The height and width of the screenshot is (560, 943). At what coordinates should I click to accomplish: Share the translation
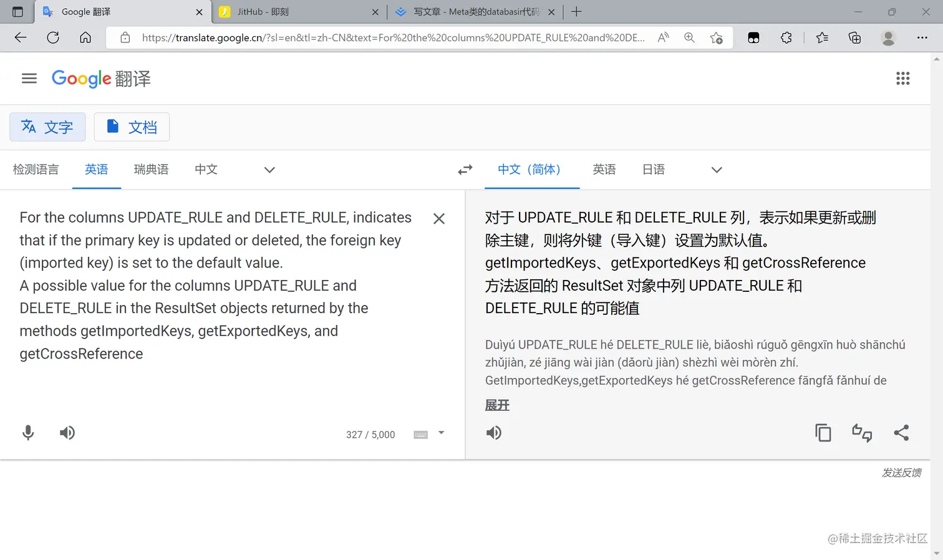[x=901, y=433]
